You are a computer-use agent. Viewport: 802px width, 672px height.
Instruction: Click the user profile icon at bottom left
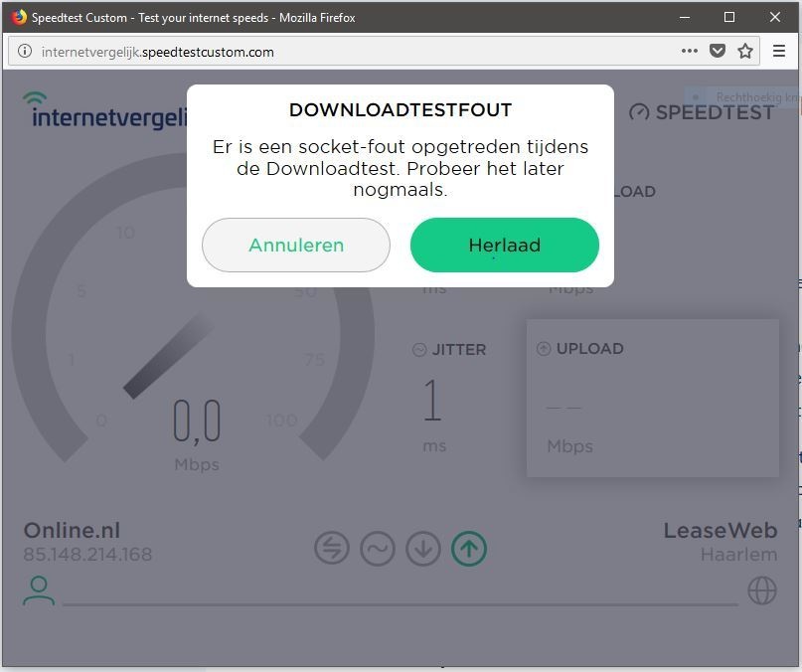(39, 590)
